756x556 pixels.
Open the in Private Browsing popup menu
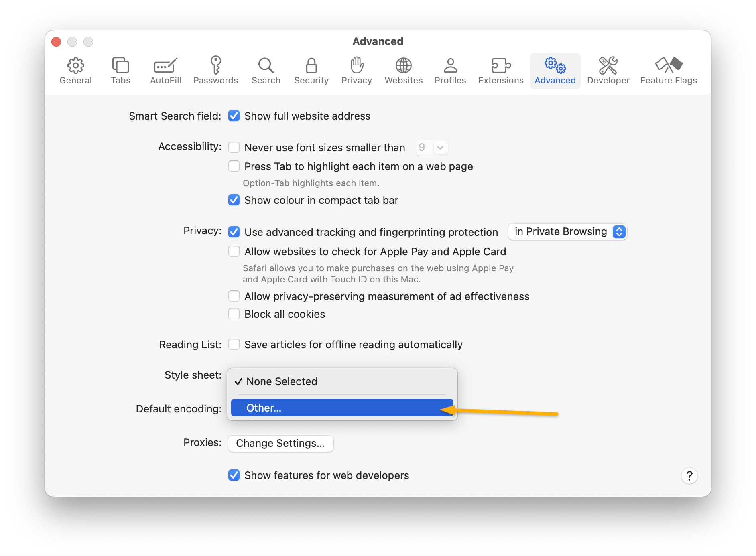(567, 232)
